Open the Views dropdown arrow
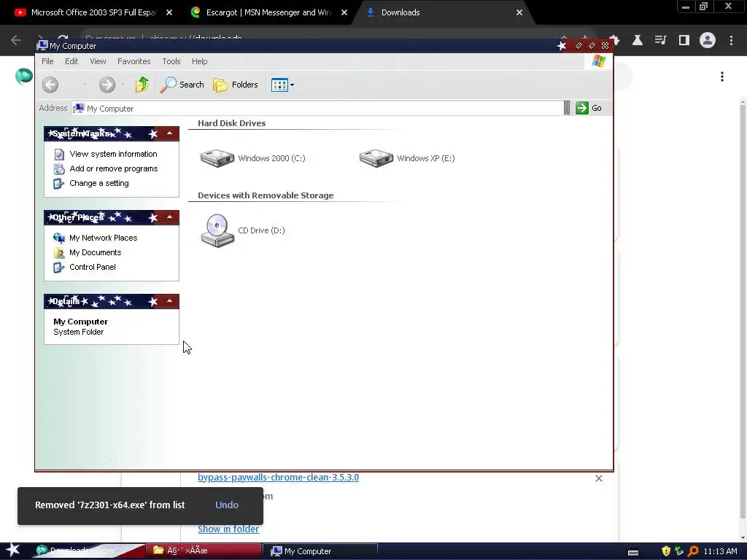The image size is (747, 560). pos(292,85)
